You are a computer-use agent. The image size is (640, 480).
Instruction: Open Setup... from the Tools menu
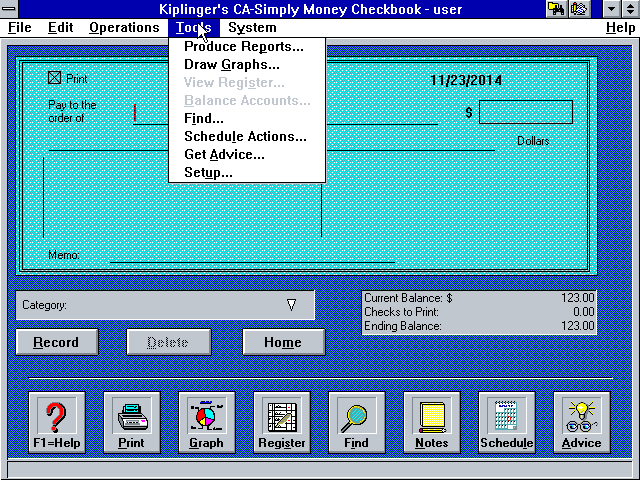[x=247, y=172]
